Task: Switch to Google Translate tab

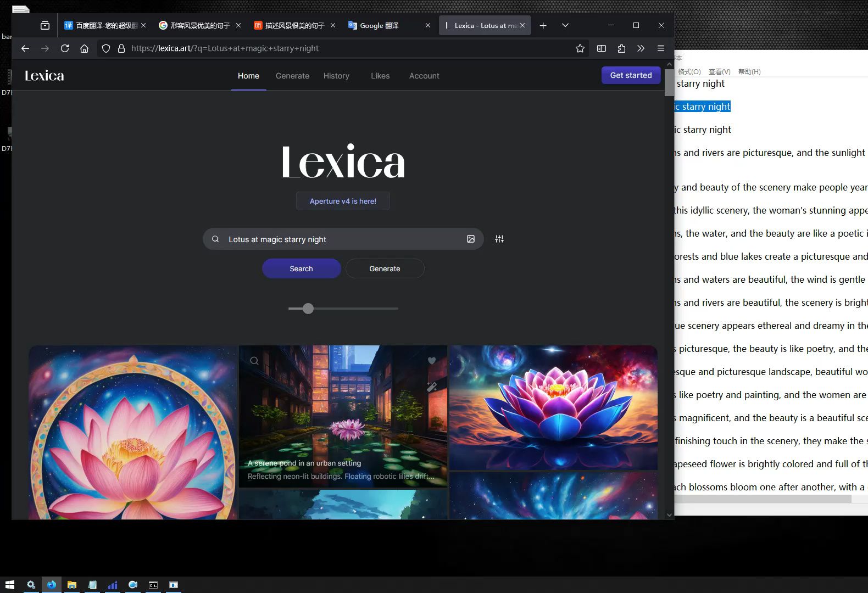Action: click(389, 25)
